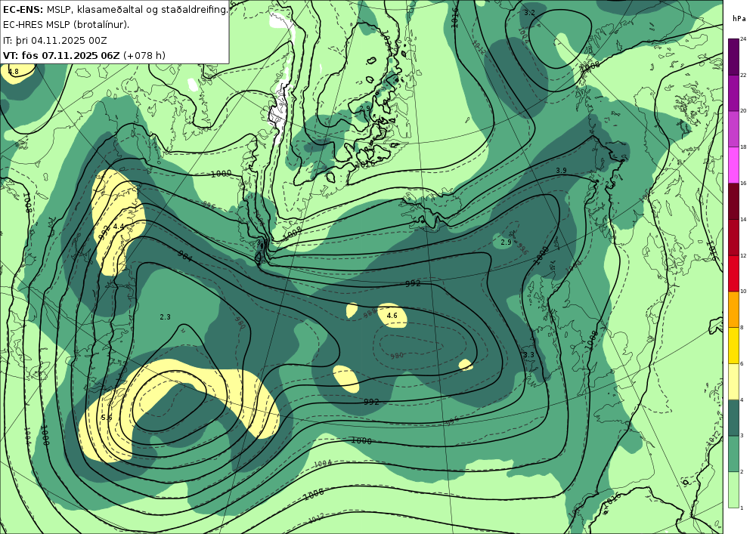Click the '4.6' spread value on the map

[x=392, y=316]
